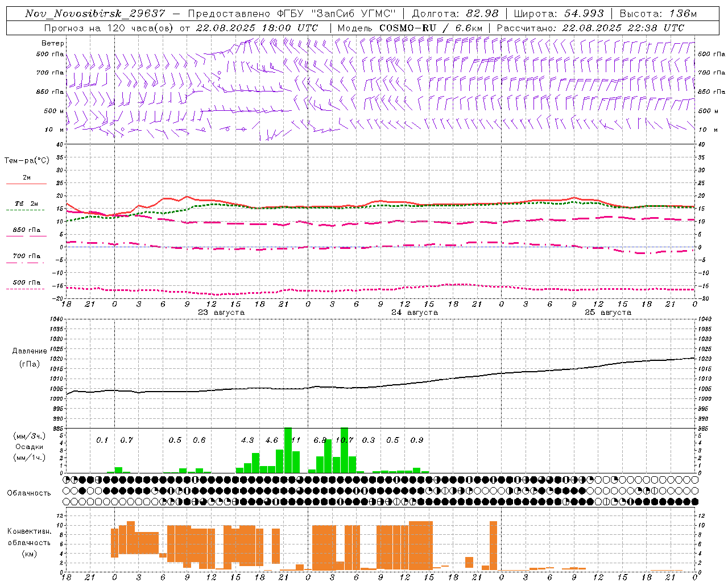
Task: Select the model name 'COSMO-RU / 6.6км'
Action: coord(431,28)
